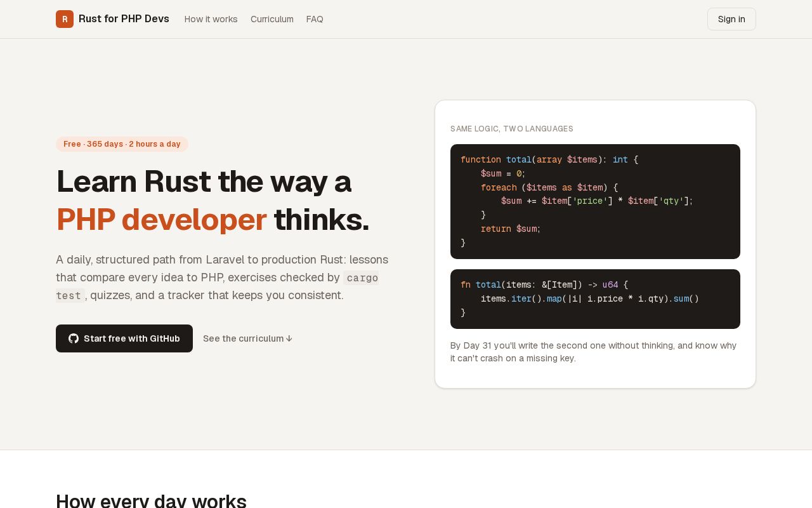
Task: Click the down arrow beside See the curriculum
Action: tap(289, 338)
